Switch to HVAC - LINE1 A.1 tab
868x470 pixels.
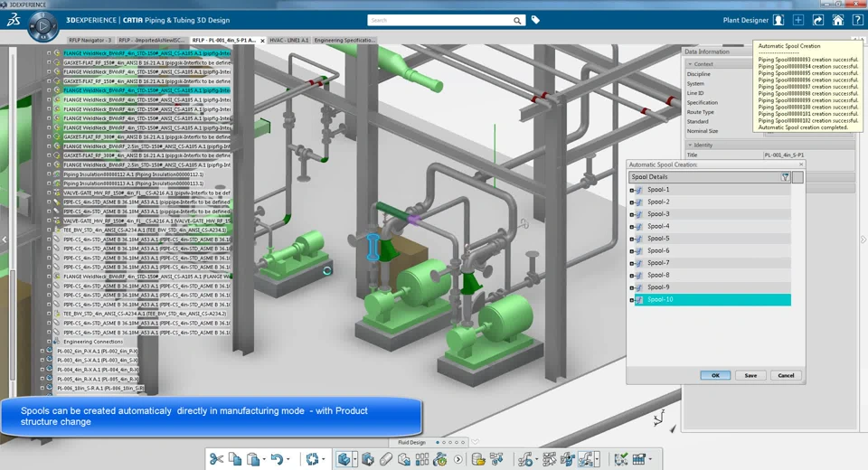[x=288, y=41]
